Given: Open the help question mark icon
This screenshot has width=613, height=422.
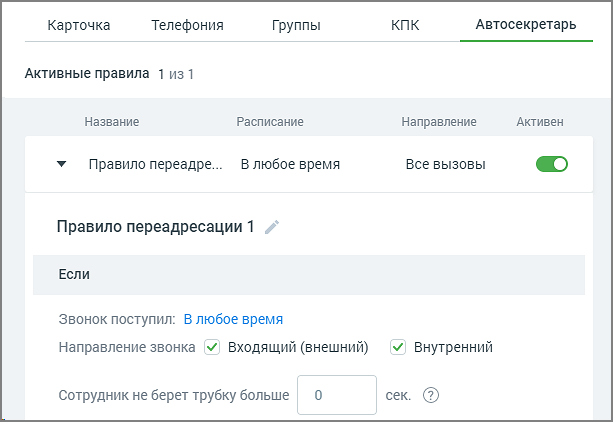Looking at the screenshot, I should coord(431,395).
